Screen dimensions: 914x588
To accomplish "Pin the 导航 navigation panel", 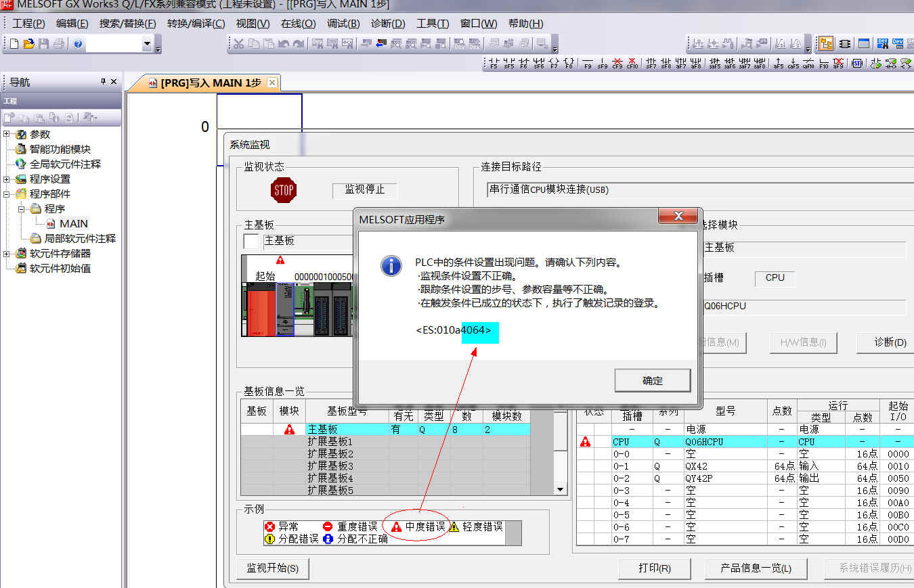I will click(x=103, y=82).
